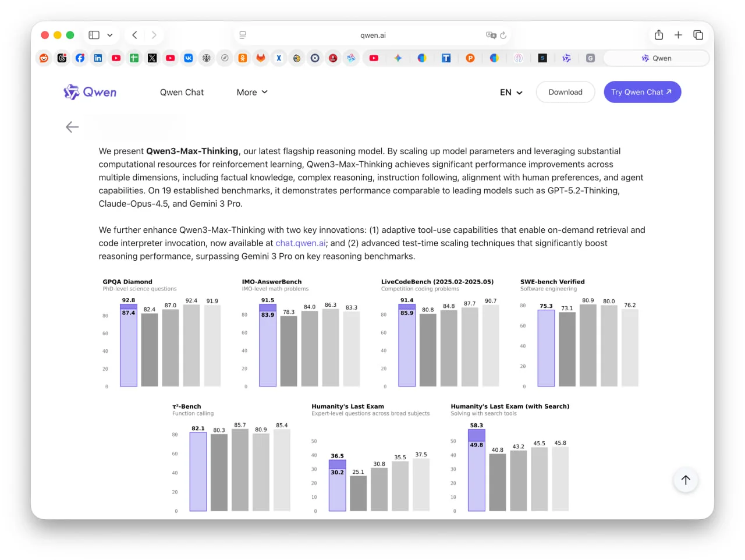Viewport: 745px width, 560px height.
Task: Click the translate icon in address bar
Action: click(491, 35)
